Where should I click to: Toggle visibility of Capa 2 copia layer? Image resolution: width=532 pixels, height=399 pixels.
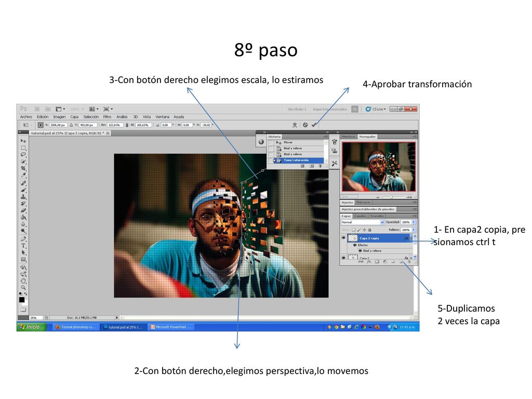click(x=343, y=238)
